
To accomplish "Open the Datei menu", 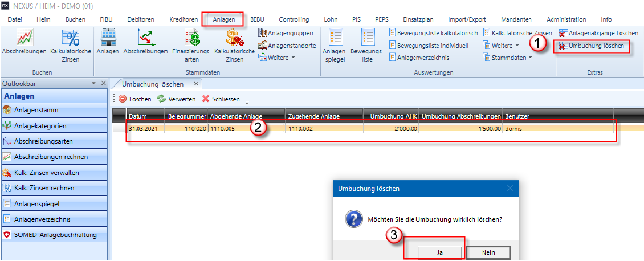I will point(15,19).
